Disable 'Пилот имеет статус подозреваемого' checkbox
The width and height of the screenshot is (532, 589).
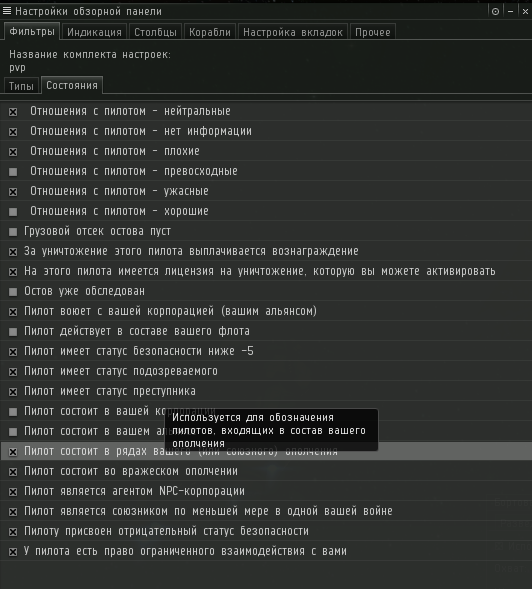tap(13, 372)
